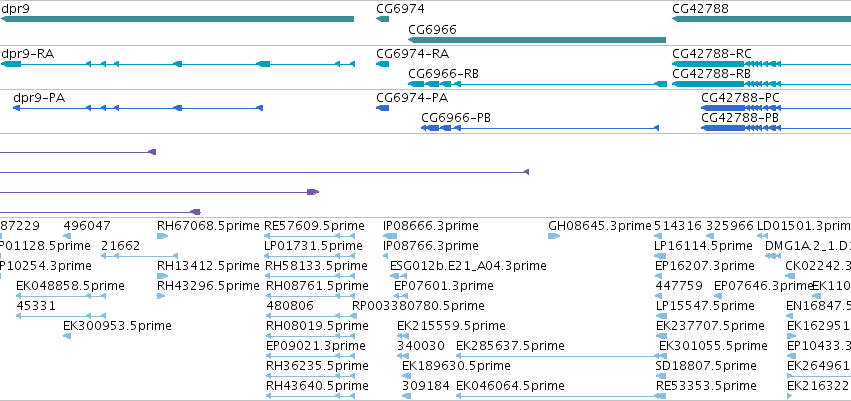Select the RH08019.5prime EST label
The image size is (851, 401).
tap(317, 326)
